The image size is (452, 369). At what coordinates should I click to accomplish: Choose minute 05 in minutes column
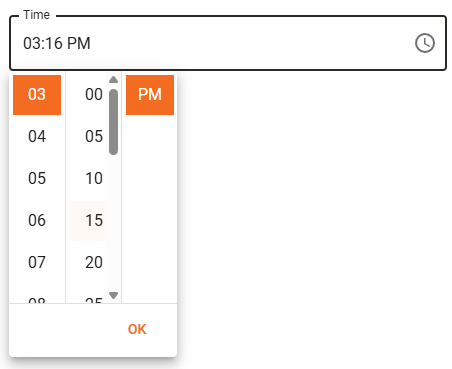click(x=88, y=137)
